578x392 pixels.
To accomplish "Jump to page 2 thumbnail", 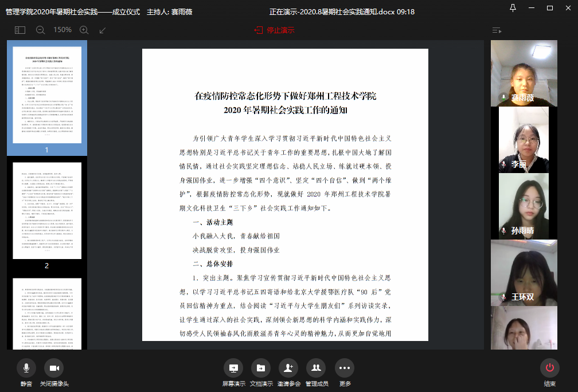I will pos(47,211).
